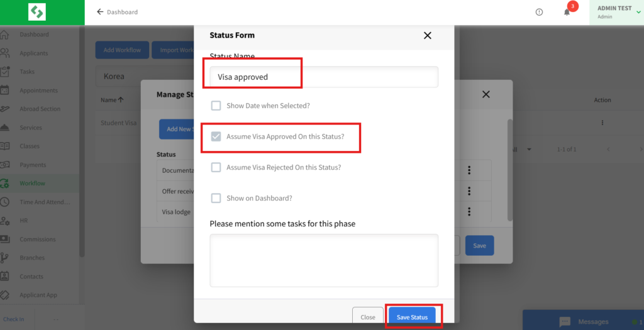
Task: Sort by the Name column arrow
Action: [x=121, y=100]
